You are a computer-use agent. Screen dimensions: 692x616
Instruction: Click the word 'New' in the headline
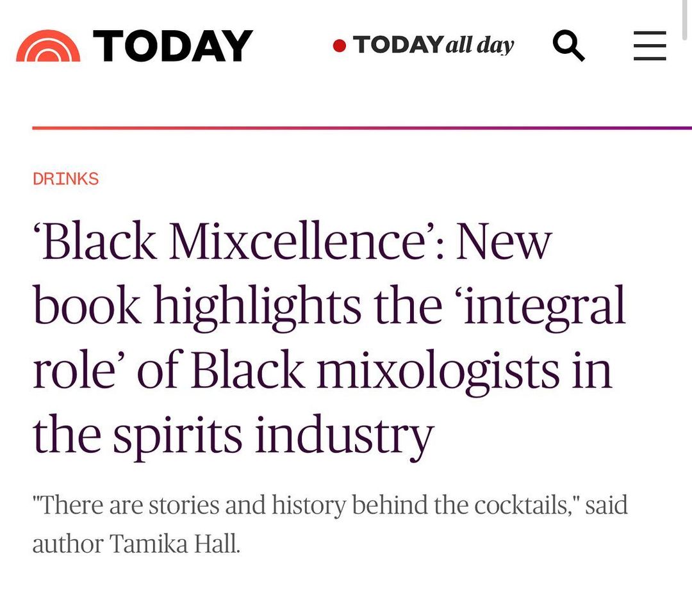pos(504,242)
